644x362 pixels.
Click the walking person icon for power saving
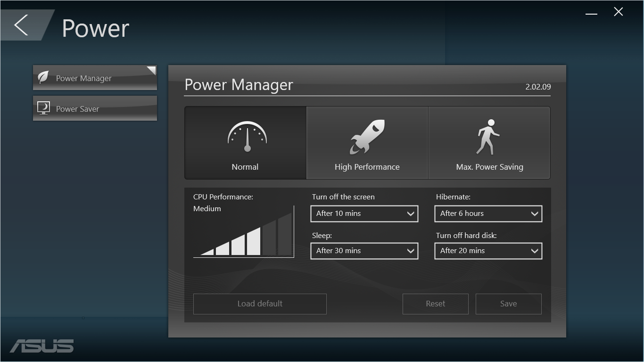(488, 137)
